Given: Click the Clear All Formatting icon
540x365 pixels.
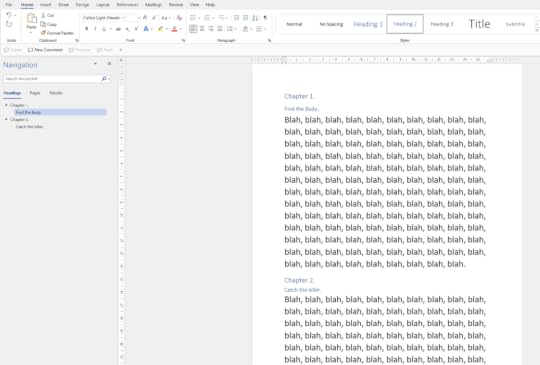Looking at the screenshot, I should point(179,18).
